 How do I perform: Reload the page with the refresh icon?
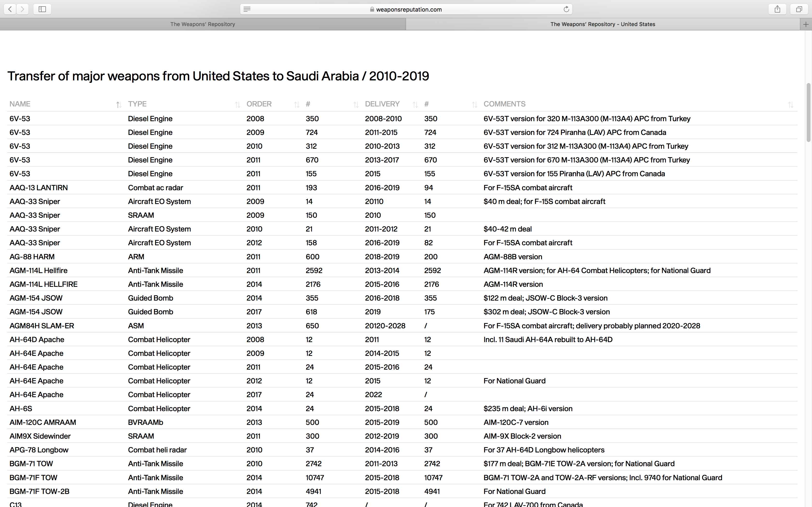click(x=566, y=9)
